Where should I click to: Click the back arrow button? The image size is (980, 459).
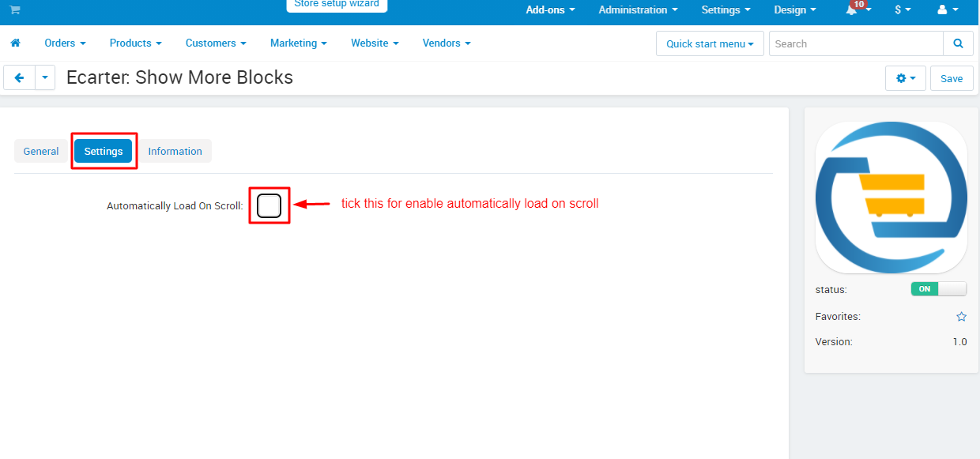[x=20, y=77]
